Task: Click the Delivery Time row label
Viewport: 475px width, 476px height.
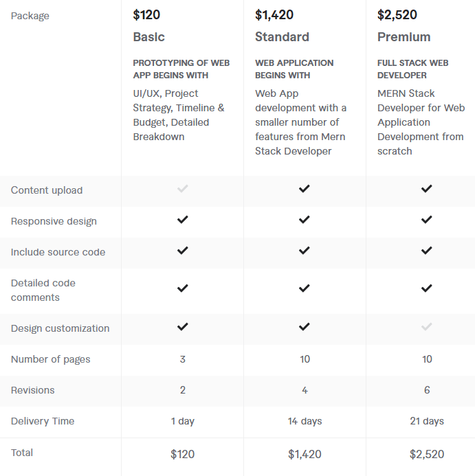Action: click(43, 421)
